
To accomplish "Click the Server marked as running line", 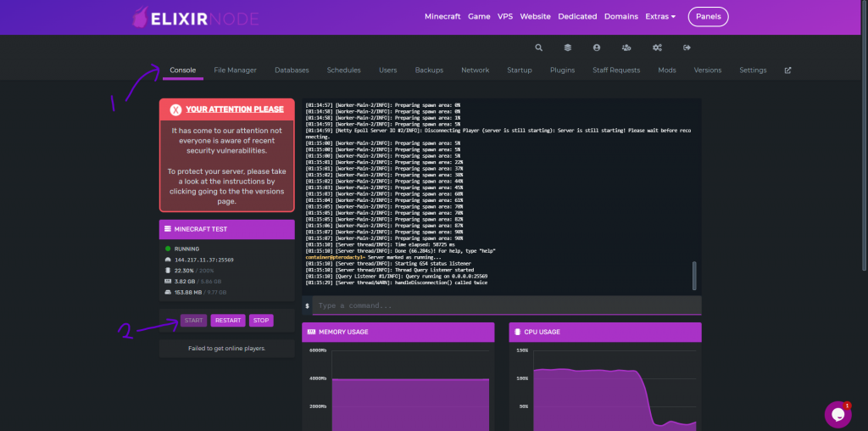I will click(x=374, y=258).
